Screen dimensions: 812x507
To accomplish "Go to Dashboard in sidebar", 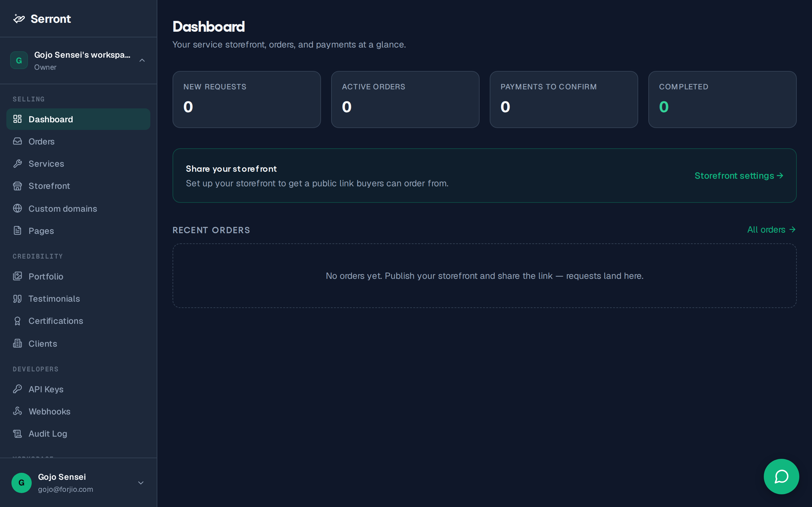I will point(78,119).
